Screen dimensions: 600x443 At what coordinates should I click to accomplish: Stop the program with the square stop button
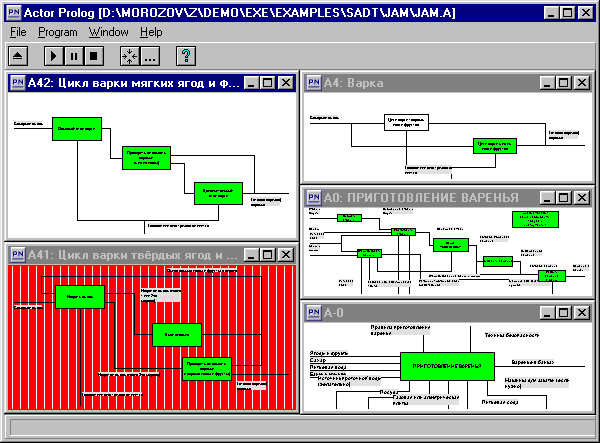pos(94,56)
